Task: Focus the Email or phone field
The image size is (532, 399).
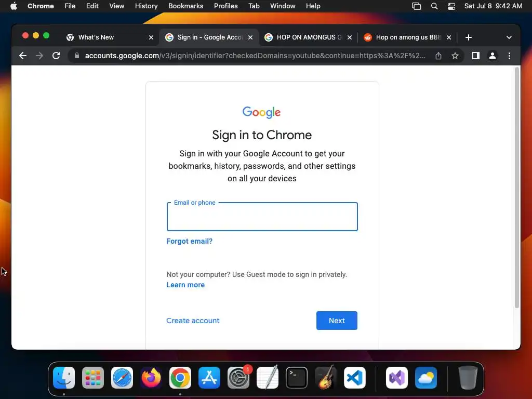Action: click(262, 217)
